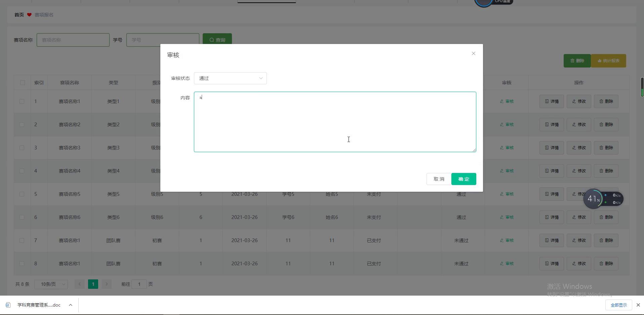Expand the 审核状态 dropdown showing 通过
Screen dimensions: 644x315
(230, 78)
